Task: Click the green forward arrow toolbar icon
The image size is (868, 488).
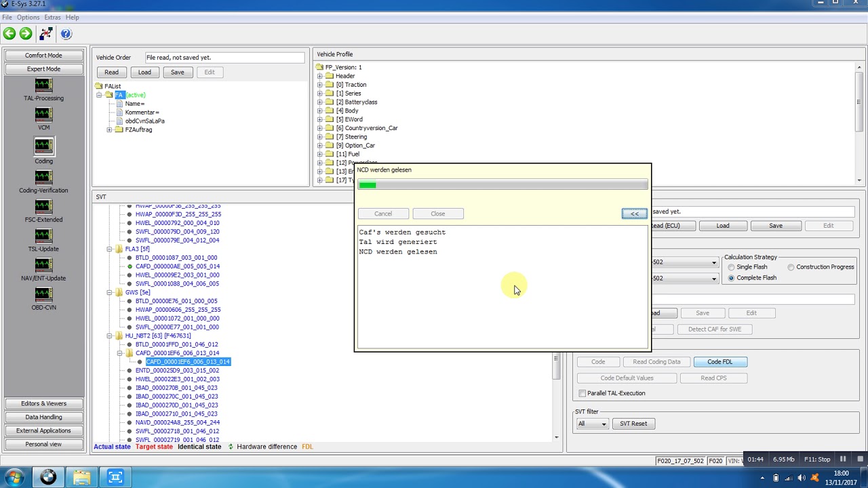Action: click(26, 33)
